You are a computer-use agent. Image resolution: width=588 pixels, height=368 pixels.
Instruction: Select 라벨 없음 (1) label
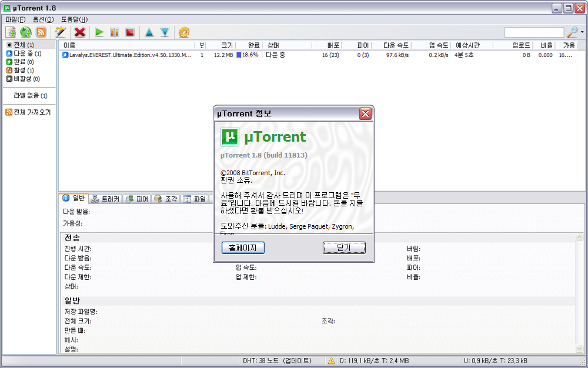click(x=31, y=96)
